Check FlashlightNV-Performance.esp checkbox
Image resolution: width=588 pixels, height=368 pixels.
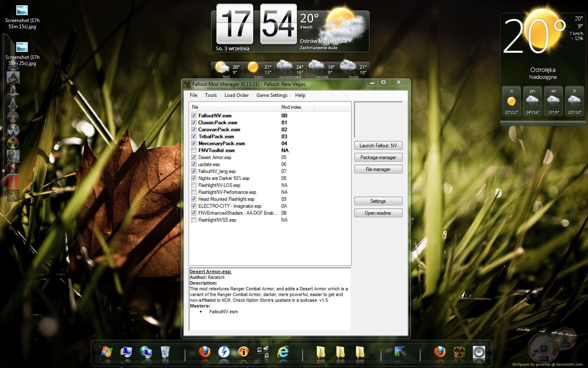194,192
